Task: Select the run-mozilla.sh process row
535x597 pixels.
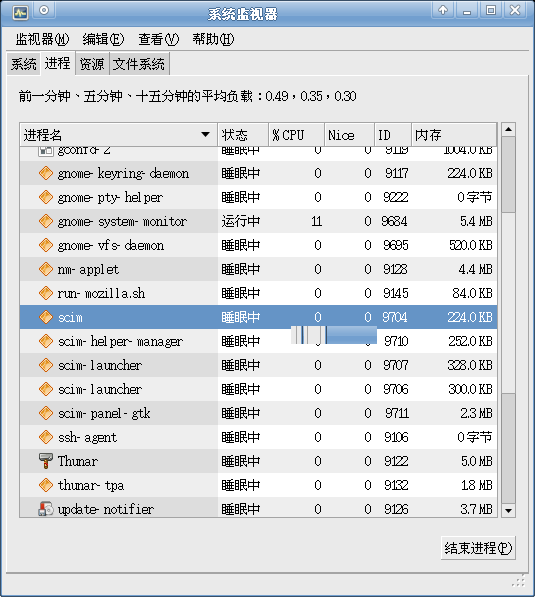Action: tap(258, 293)
